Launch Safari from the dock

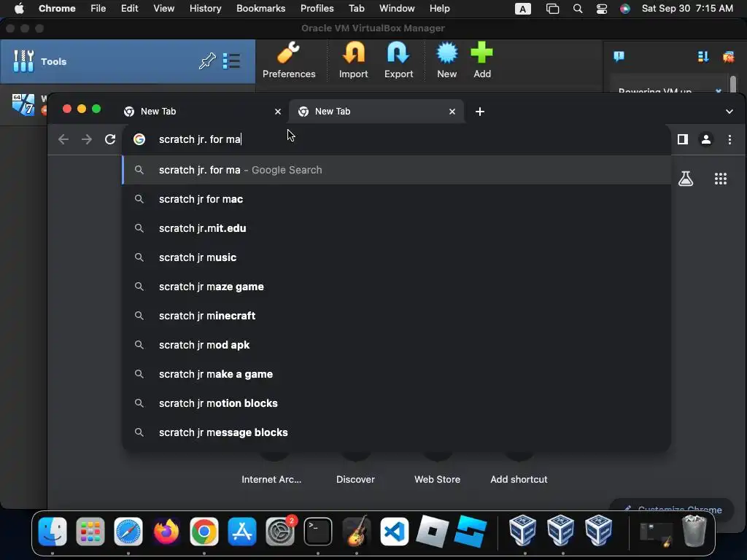[x=128, y=531]
